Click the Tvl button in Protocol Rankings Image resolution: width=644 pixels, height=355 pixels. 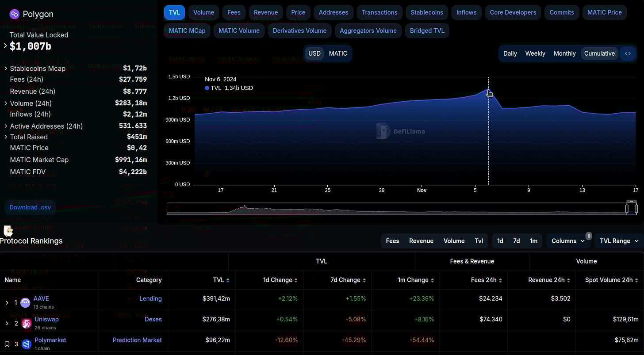tap(479, 241)
